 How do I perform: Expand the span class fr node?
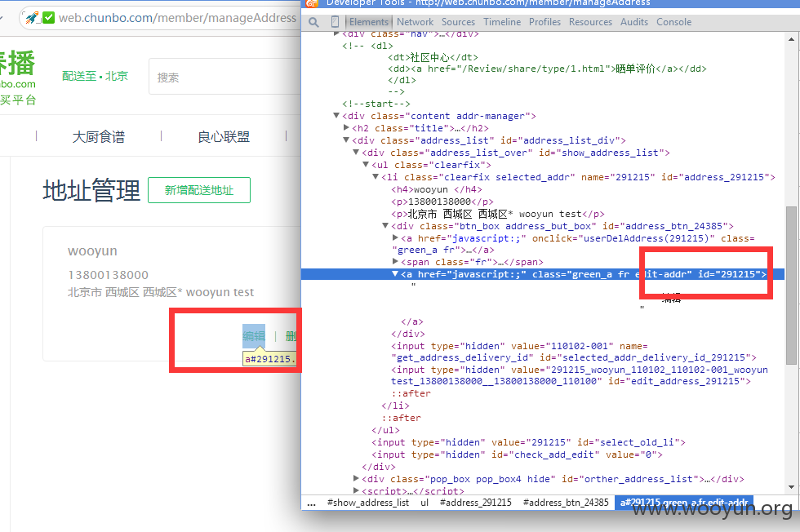(x=395, y=261)
